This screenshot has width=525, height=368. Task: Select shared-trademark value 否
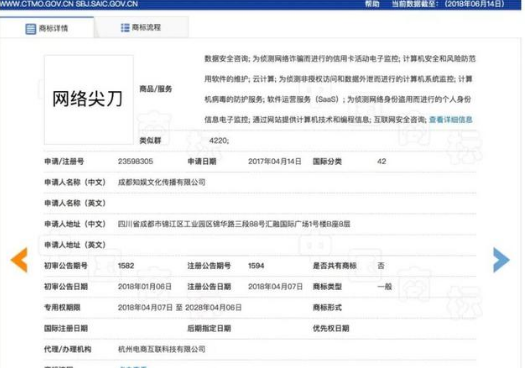[x=381, y=266]
